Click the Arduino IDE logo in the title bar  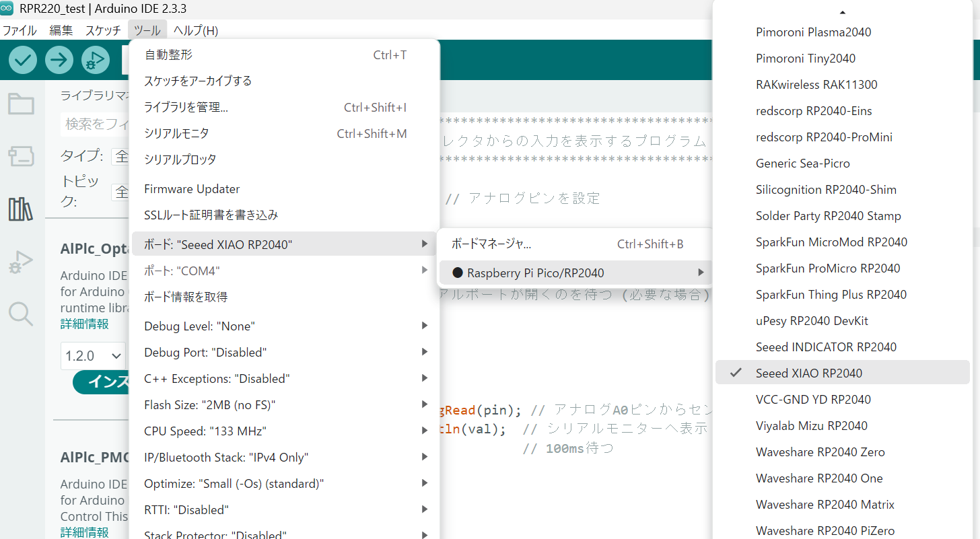[7, 9]
